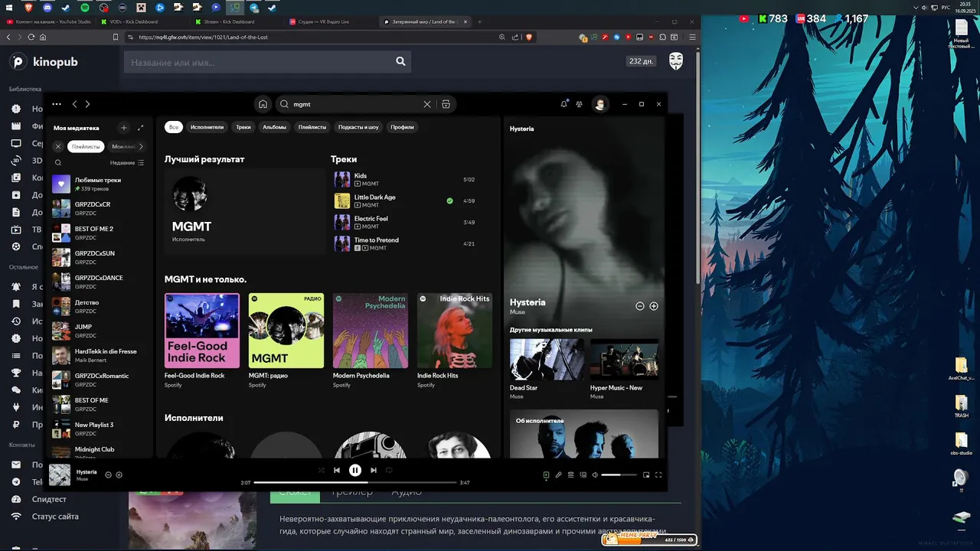The width and height of the screenshot is (980, 551).
Task: Expand the Моя медиатека panel
Action: pyautogui.click(x=140, y=128)
